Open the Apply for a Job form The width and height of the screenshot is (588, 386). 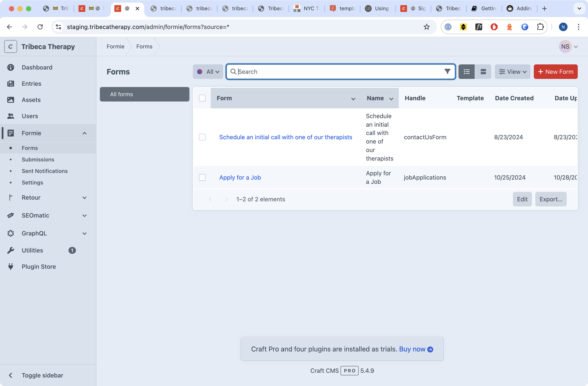[x=240, y=178]
